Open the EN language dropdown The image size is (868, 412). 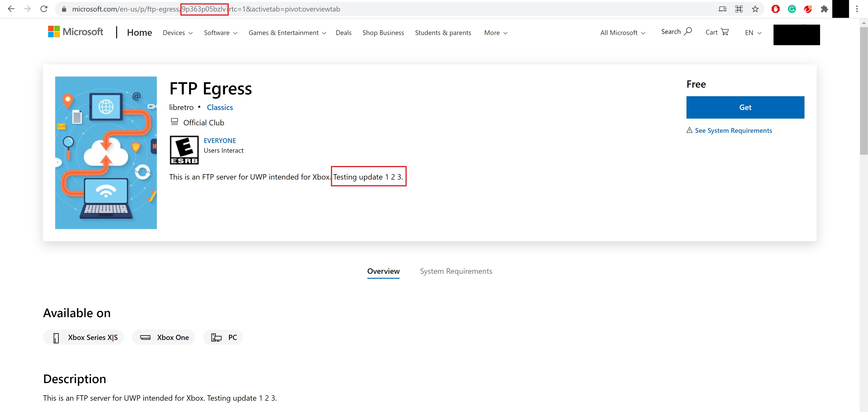point(753,33)
